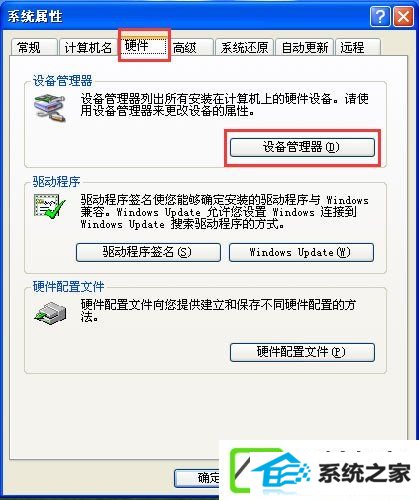Select the 硬件 tab
This screenshot has height=500, width=419.
pos(144,45)
